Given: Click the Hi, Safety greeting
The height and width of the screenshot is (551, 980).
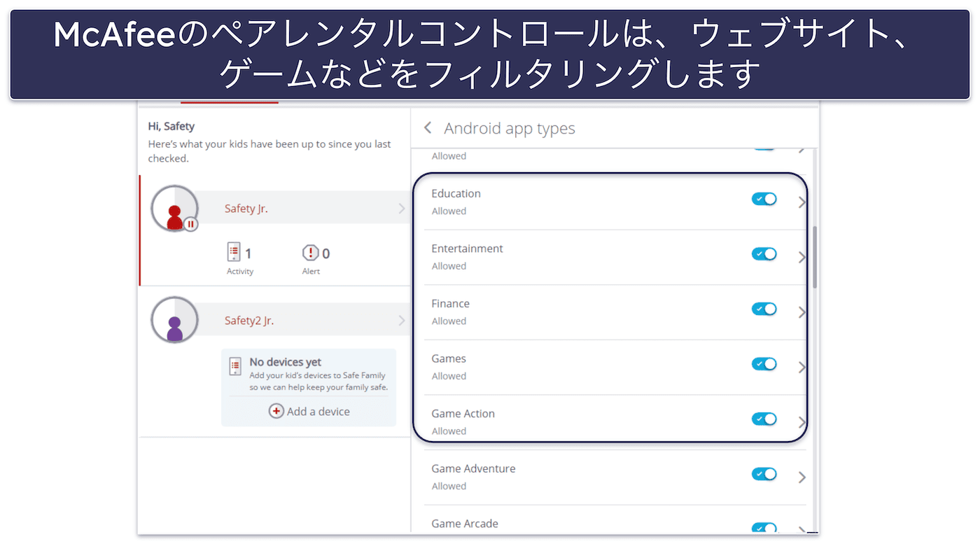Looking at the screenshot, I should (171, 126).
